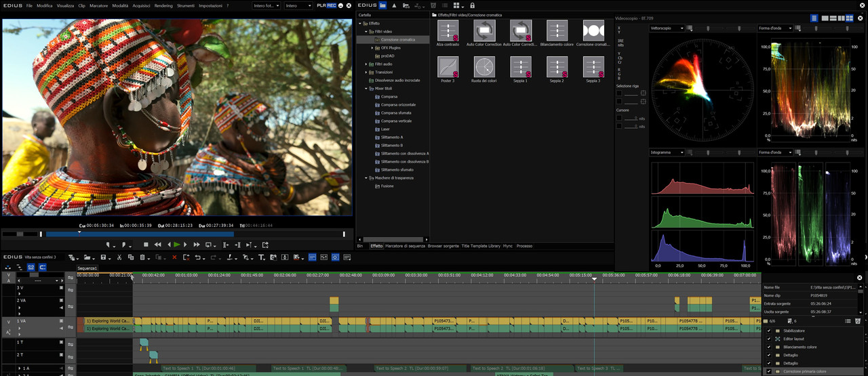This screenshot has height=376, width=868.
Task: Toggle the Editor layout effect checkbox
Action: click(x=768, y=339)
